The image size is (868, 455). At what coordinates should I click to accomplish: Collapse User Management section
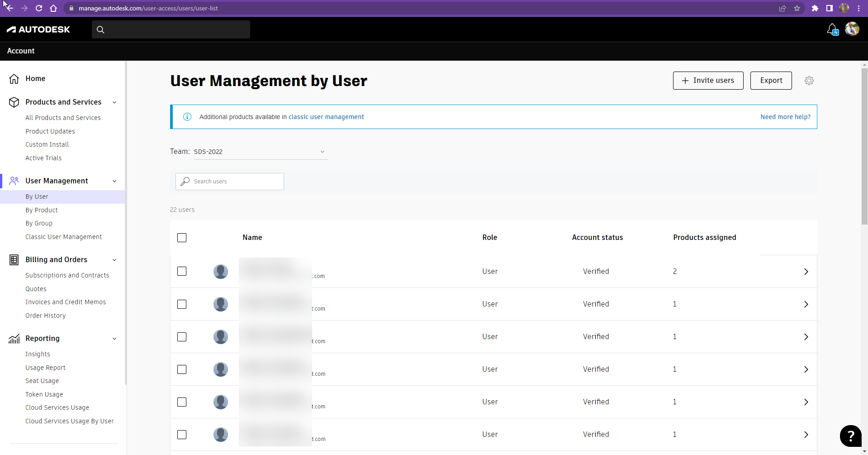pyautogui.click(x=114, y=181)
